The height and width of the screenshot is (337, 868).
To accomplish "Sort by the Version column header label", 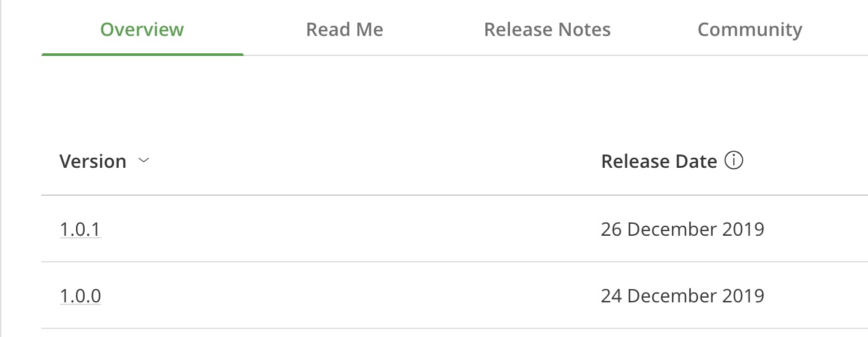I will [x=93, y=162].
